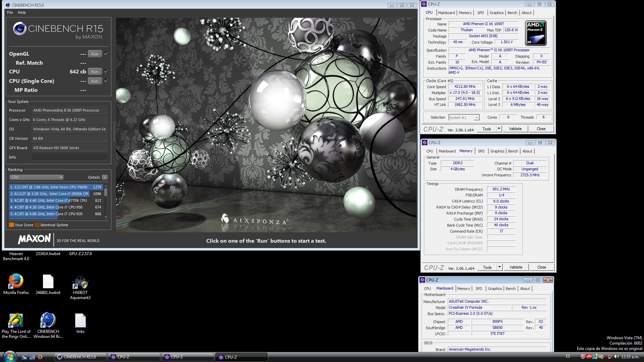Click the brown Identical System legend swatch
This screenshot has width=644, height=362.
37,225
